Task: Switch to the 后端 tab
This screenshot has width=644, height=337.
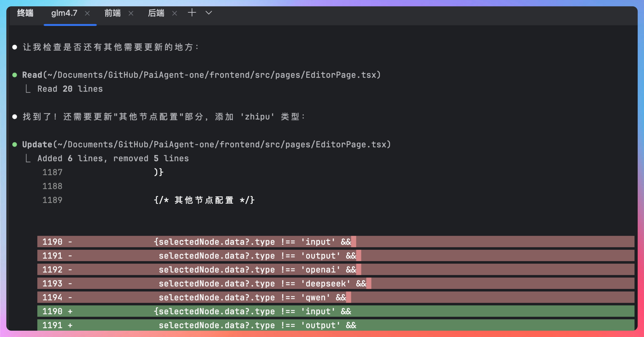Action: tap(156, 13)
